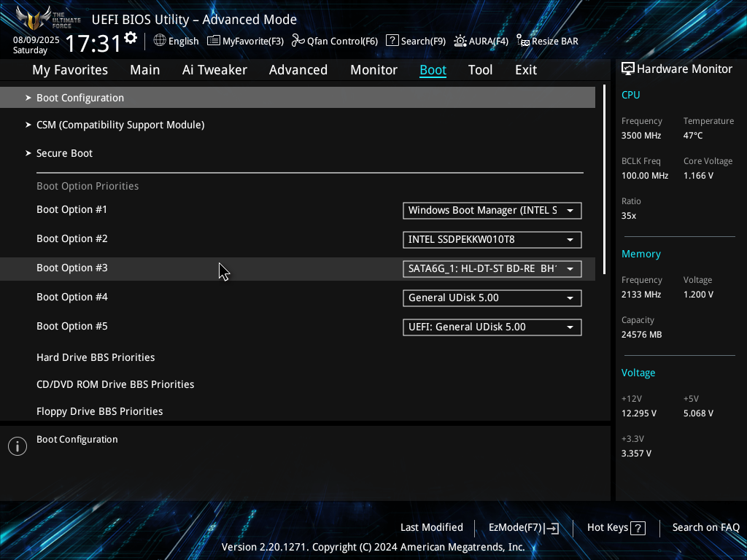This screenshot has height=560, width=747.
Task: Click +3.3V reading 3.357 V
Action: coord(636,454)
